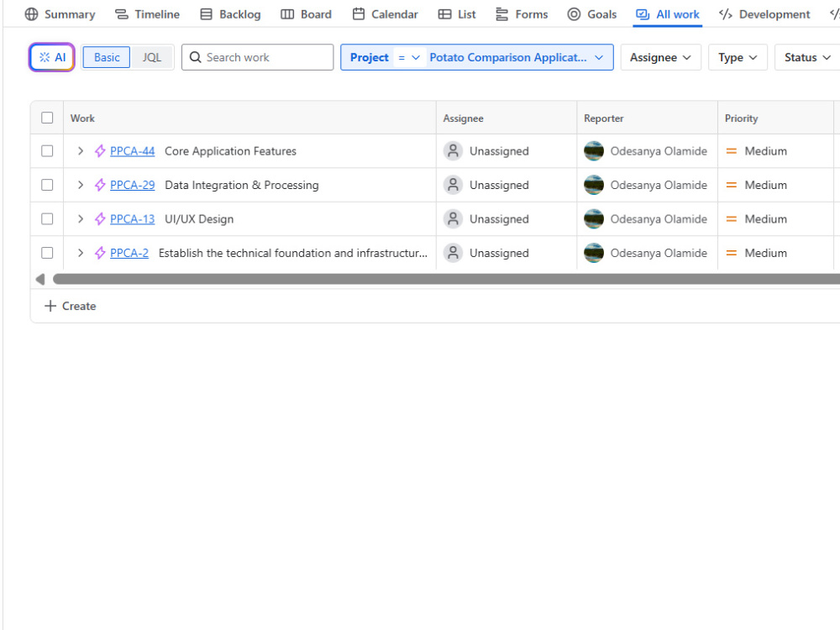840x630 pixels.
Task: Open the PPCA-29 issue link
Action: tap(133, 185)
